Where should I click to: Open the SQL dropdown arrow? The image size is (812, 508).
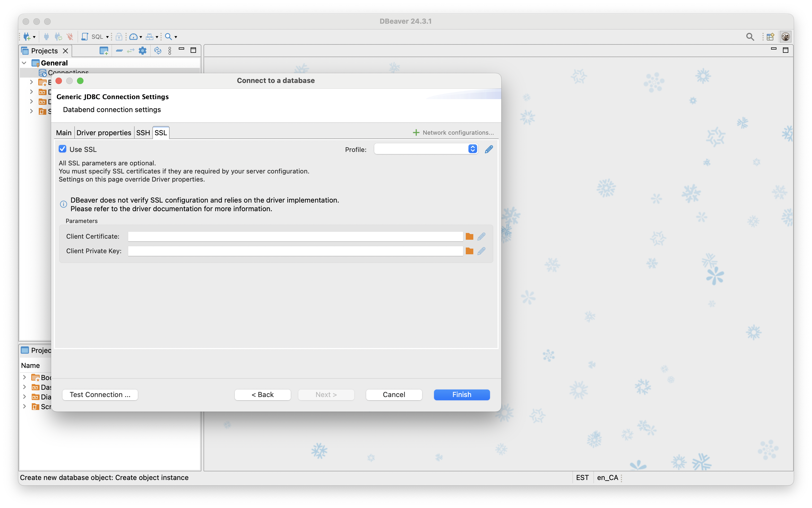click(107, 37)
